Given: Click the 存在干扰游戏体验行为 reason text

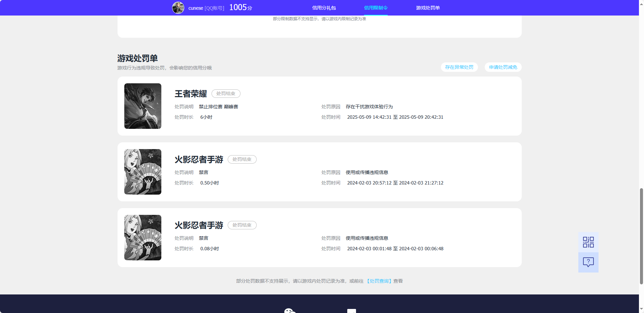Looking at the screenshot, I should [x=369, y=107].
